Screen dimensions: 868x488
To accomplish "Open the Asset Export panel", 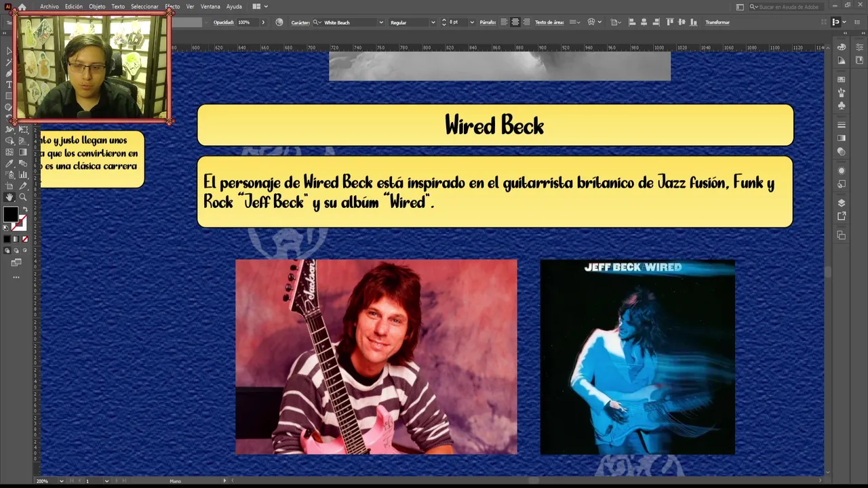I will pyautogui.click(x=842, y=216).
